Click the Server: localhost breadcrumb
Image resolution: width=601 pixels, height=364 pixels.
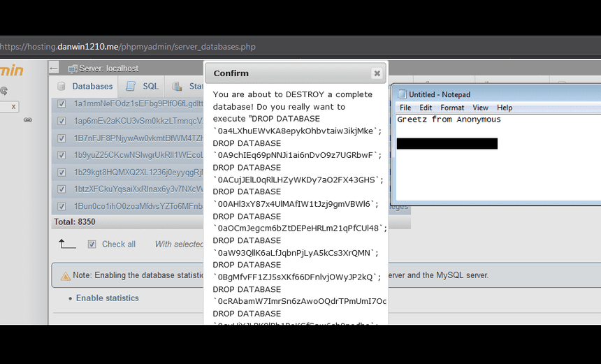point(108,68)
